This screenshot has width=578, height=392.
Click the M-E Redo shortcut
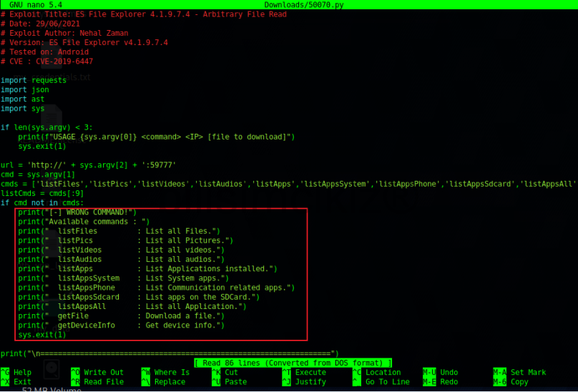pyautogui.click(x=441, y=382)
